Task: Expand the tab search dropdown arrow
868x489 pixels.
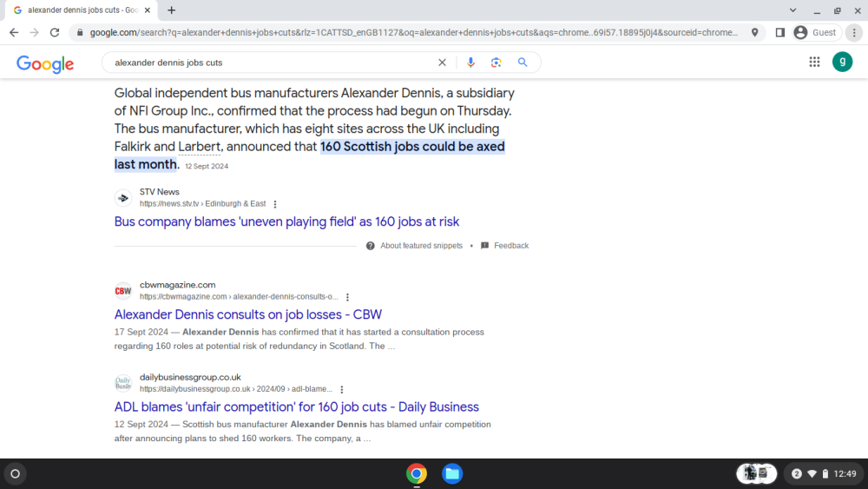Action: [792, 10]
